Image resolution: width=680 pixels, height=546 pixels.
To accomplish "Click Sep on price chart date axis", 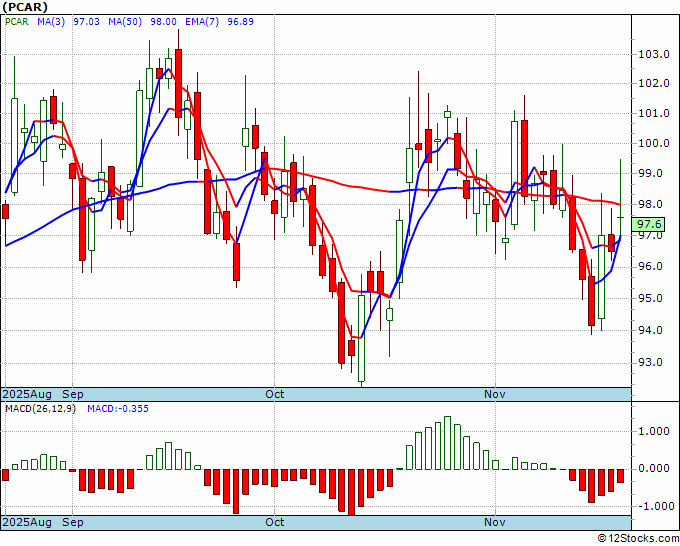I will 73,394.
